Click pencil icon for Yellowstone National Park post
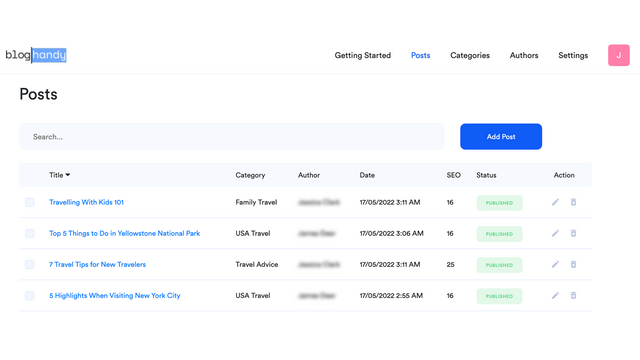This screenshot has height=360, width=640. point(555,233)
